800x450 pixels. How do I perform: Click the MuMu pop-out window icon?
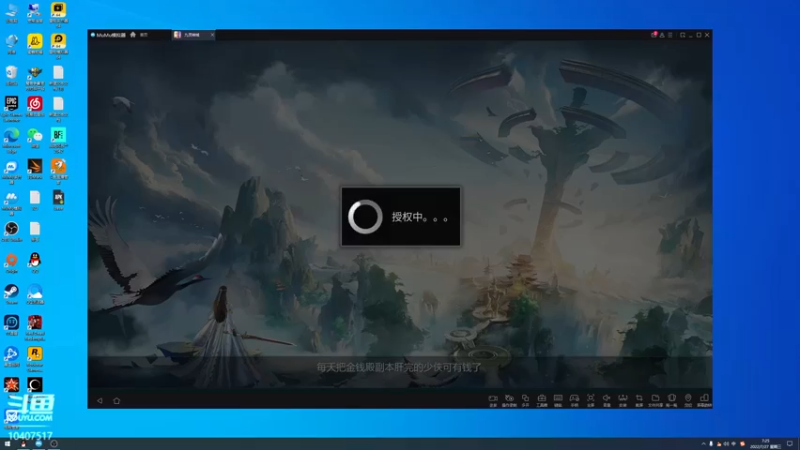click(683, 35)
